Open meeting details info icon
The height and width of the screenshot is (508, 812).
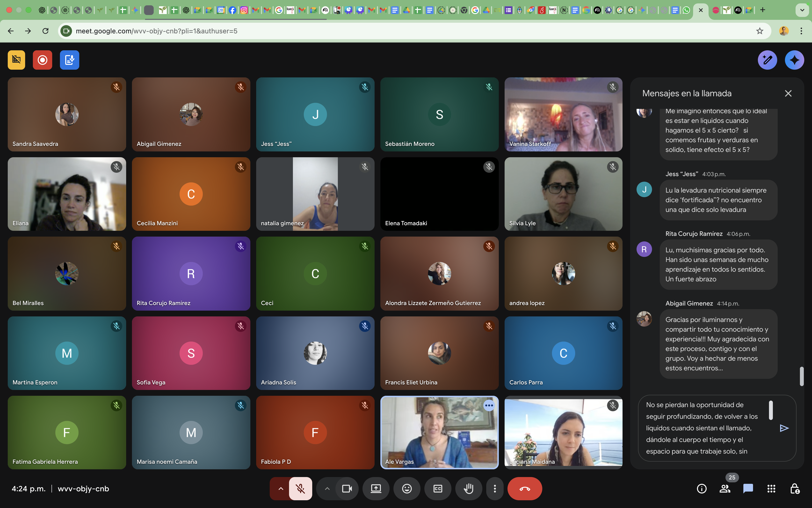pyautogui.click(x=702, y=488)
